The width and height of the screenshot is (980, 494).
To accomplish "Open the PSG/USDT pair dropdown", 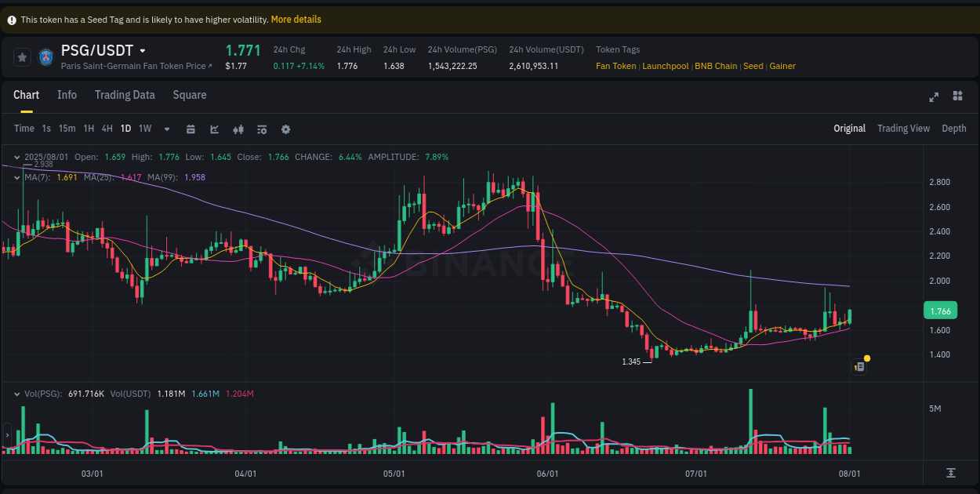I will (x=143, y=50).
